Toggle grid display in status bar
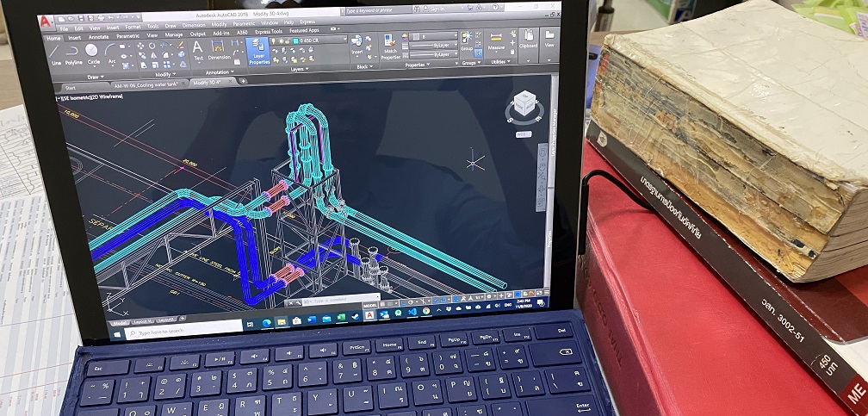 click(x=382, y=305)
